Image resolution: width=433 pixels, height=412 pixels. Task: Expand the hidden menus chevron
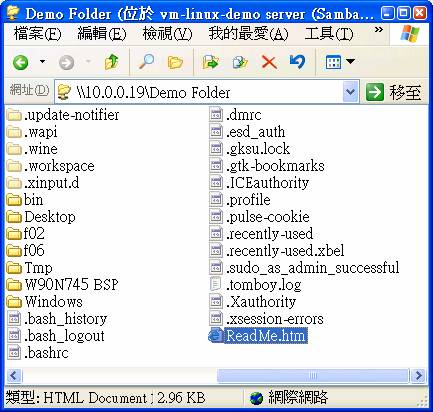point(378,30)
